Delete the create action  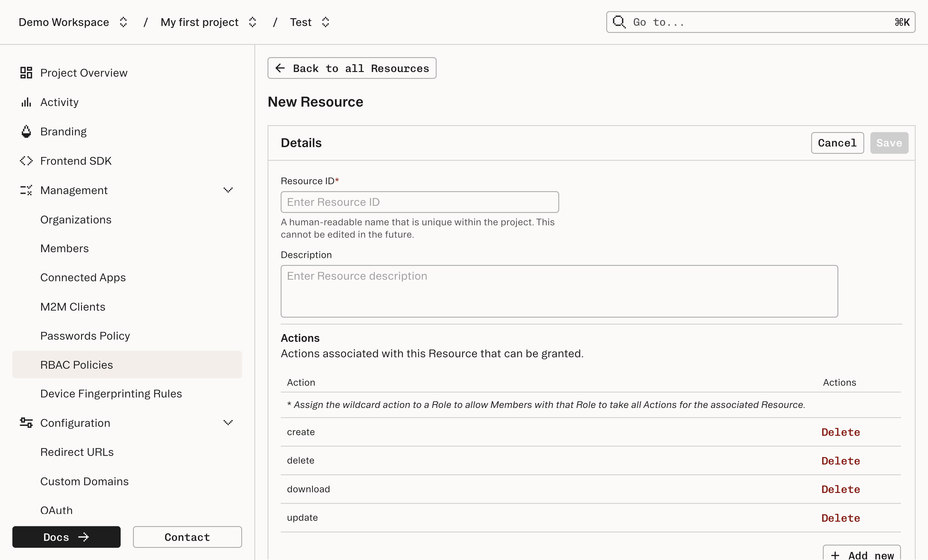tap(840, 432)
